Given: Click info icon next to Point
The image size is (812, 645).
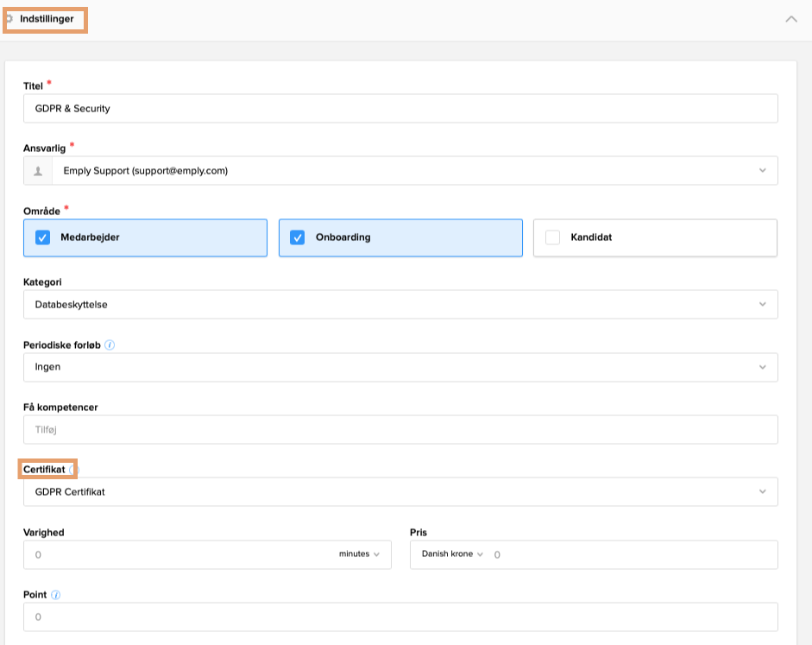Looking at the screenshot, I should click(56, 595).
